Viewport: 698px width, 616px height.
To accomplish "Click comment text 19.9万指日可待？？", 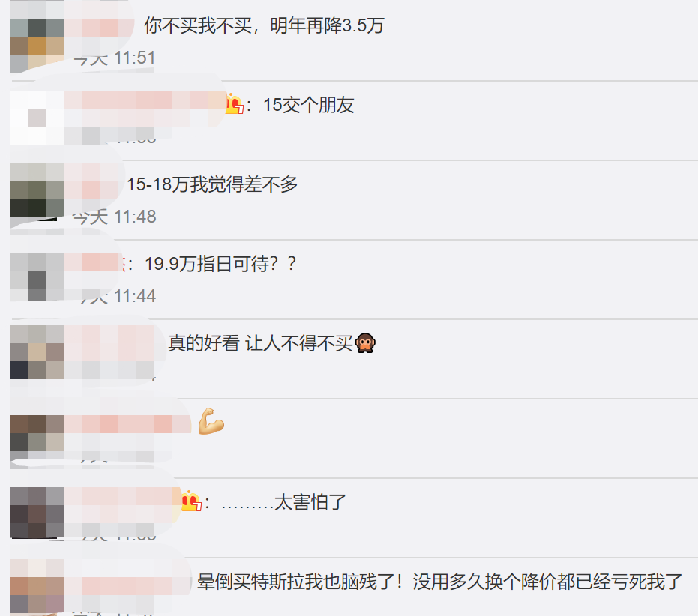I will click(220, 264).
